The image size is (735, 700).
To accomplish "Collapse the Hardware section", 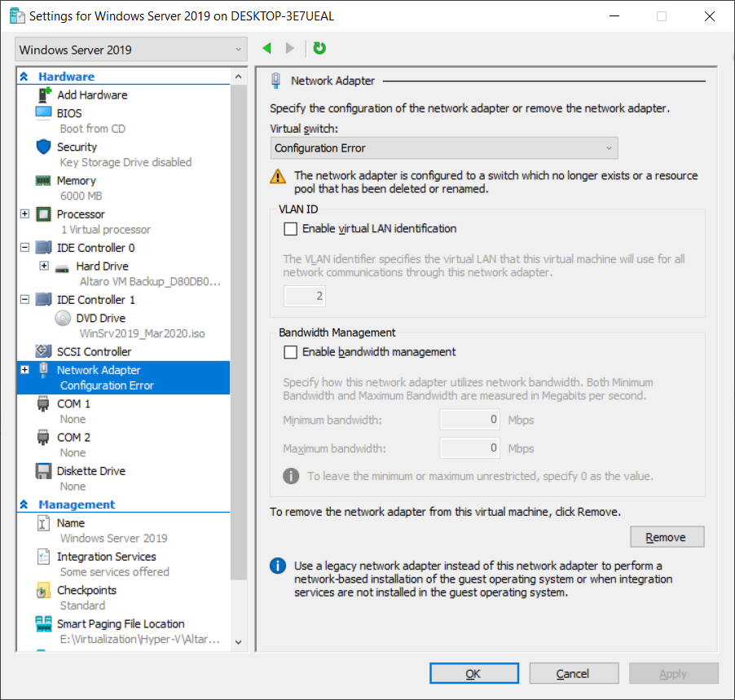I will (x=24, y=76).
